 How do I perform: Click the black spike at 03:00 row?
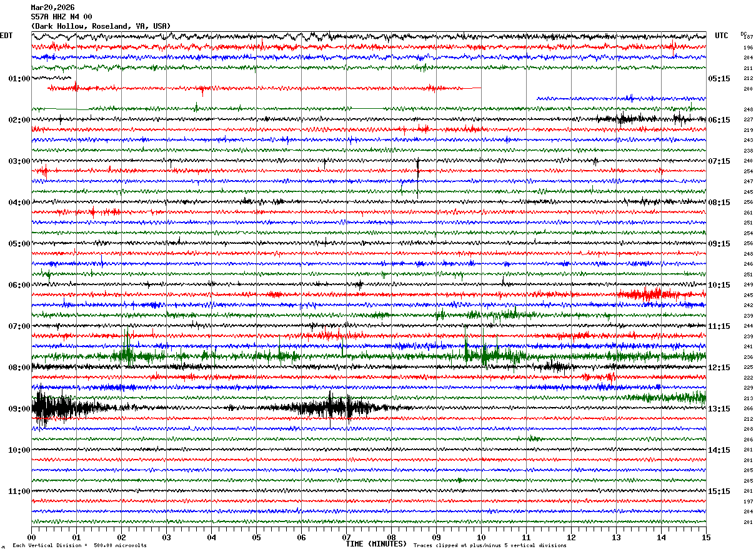click(x=417, y=178)
